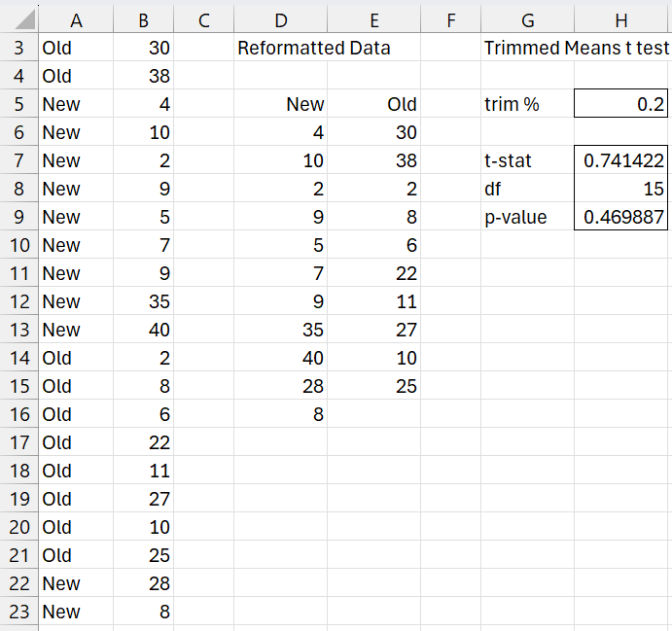The width and height of the screenshot is (672, 631).
Task: Click the Select All corner triangle
Action: pyautogui.click(x=19, y=19)
